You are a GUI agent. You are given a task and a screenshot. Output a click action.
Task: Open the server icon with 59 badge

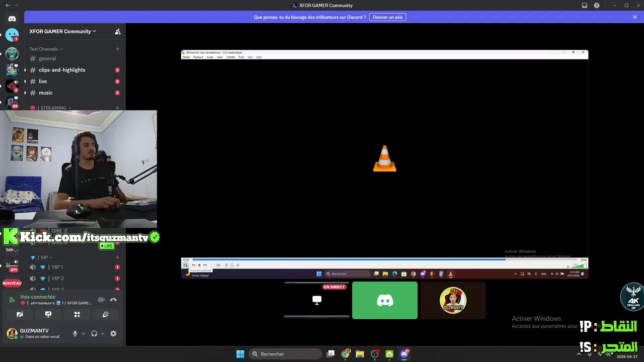(x=12, y=102)
